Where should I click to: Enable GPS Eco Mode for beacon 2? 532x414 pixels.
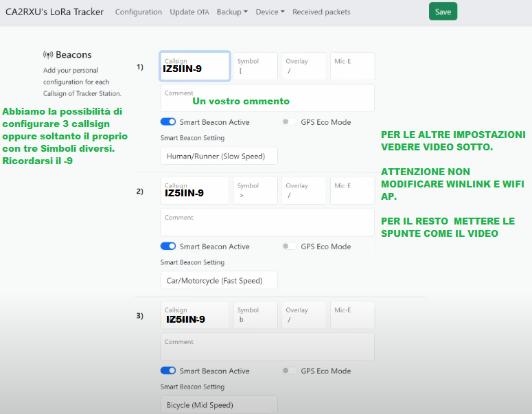point(289,246)
